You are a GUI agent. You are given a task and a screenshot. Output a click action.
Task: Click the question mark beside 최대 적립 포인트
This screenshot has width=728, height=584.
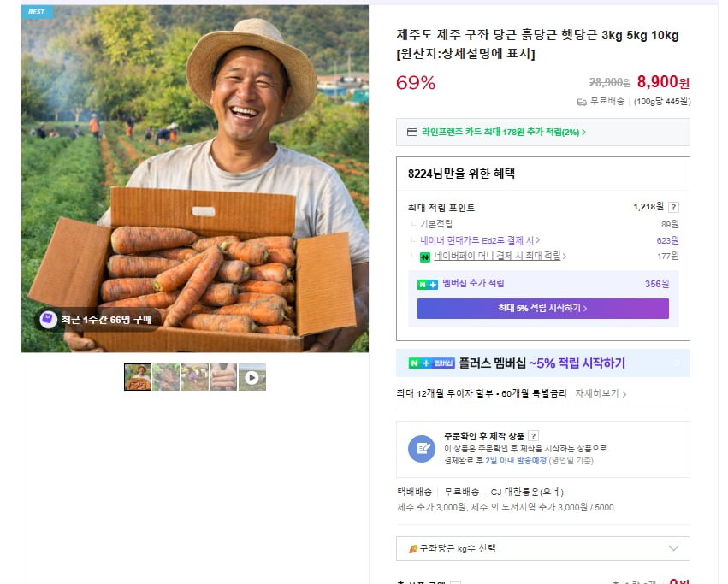point(673,207)
